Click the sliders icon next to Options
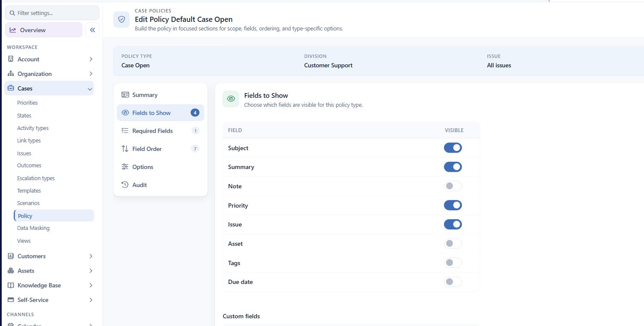 125,167
